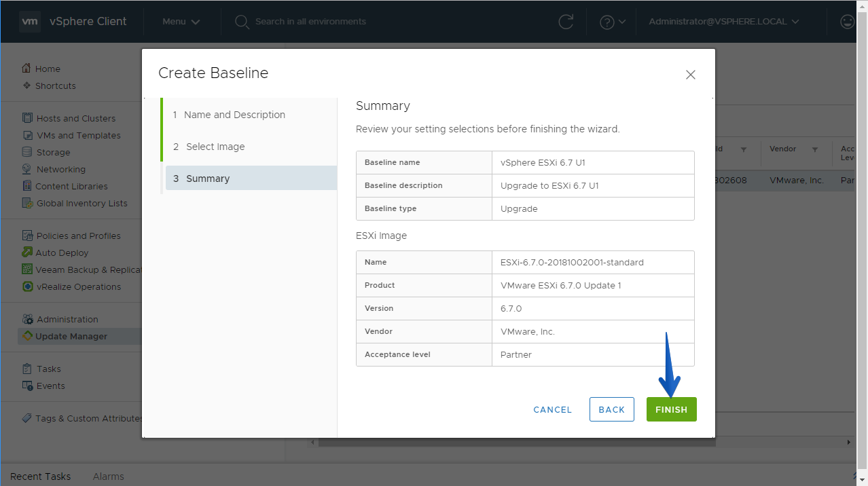Click the Content Libraries icon
Image resolution: width=868 pixels, height=486 pixels.
(27, 186)
